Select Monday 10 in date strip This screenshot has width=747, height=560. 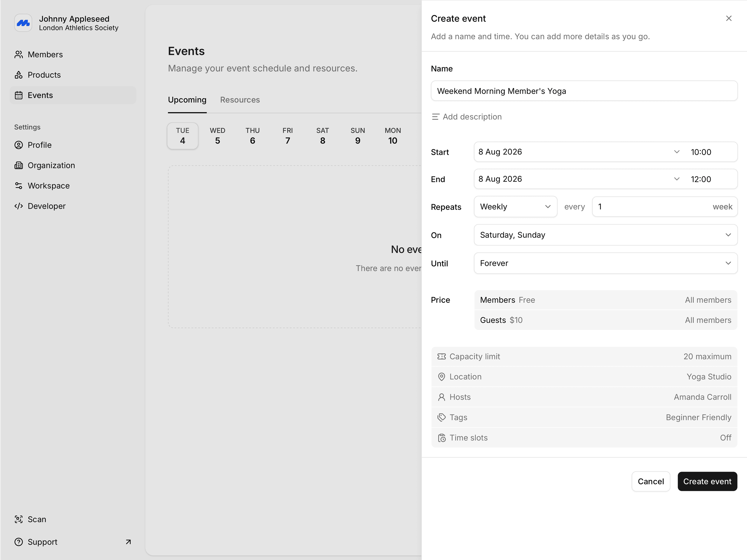tap(393, 136)
